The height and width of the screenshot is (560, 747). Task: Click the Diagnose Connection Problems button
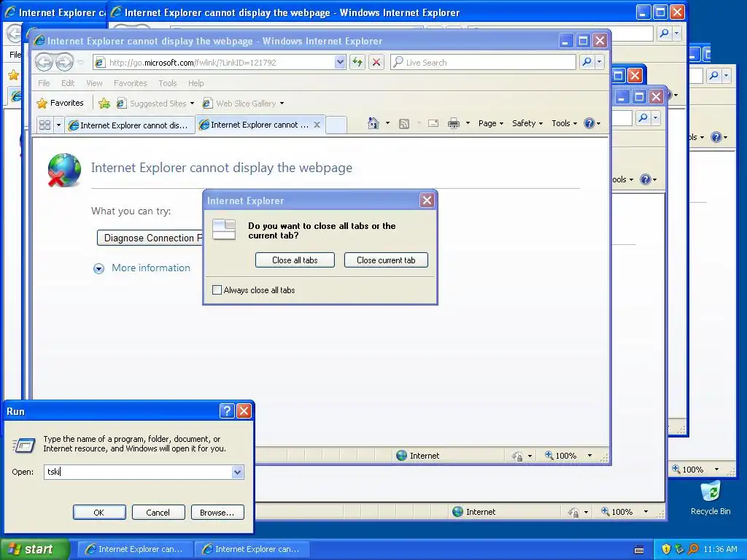click(150, 238)
